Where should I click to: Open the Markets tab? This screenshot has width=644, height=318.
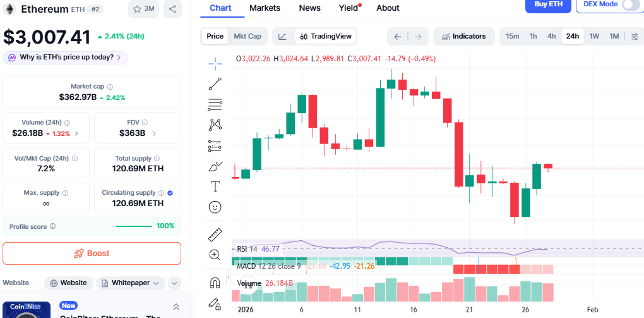pos(265,8)
